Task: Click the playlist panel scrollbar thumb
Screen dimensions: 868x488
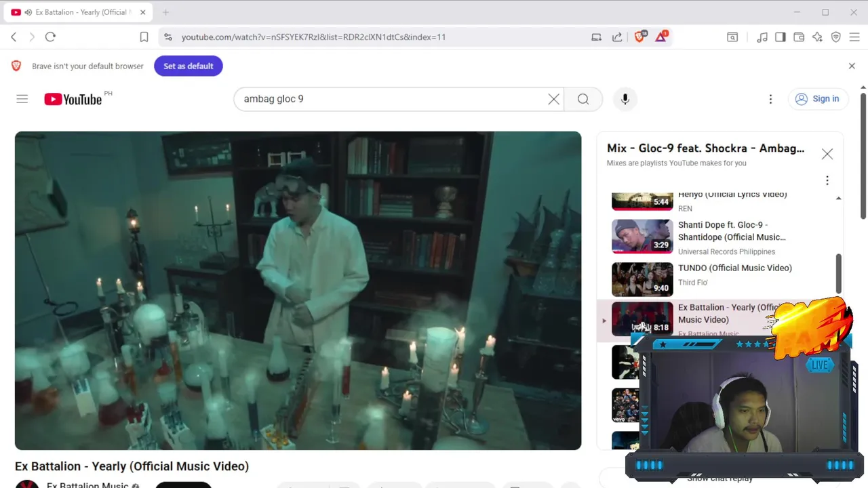Action: pyautogui.click(x=839, y=272)
